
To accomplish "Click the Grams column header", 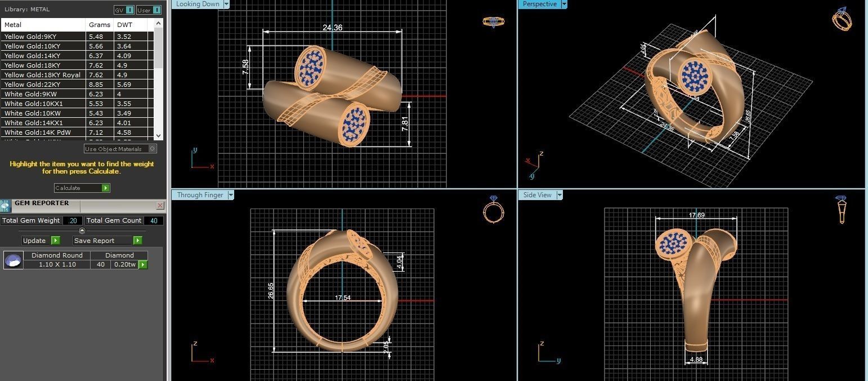I will [100, 25].
